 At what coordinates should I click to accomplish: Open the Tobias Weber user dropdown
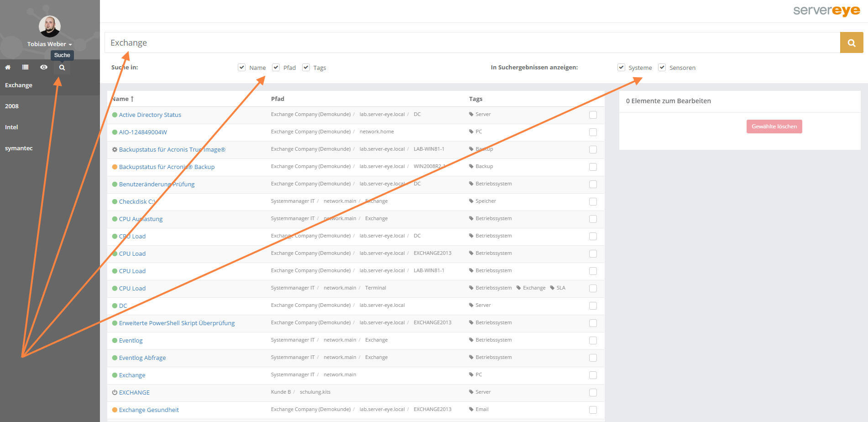pyautogui.click(x=49, y=44)
